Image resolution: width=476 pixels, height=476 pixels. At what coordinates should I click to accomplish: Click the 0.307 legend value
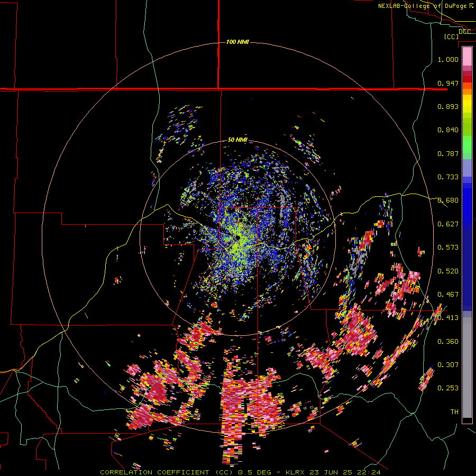tap(448, 365)
